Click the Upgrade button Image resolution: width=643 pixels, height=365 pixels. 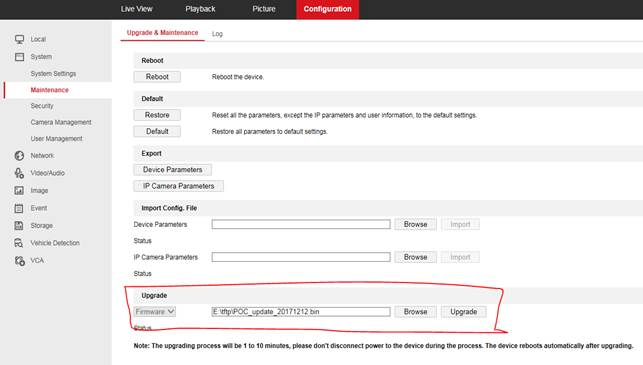coord(463,312)
